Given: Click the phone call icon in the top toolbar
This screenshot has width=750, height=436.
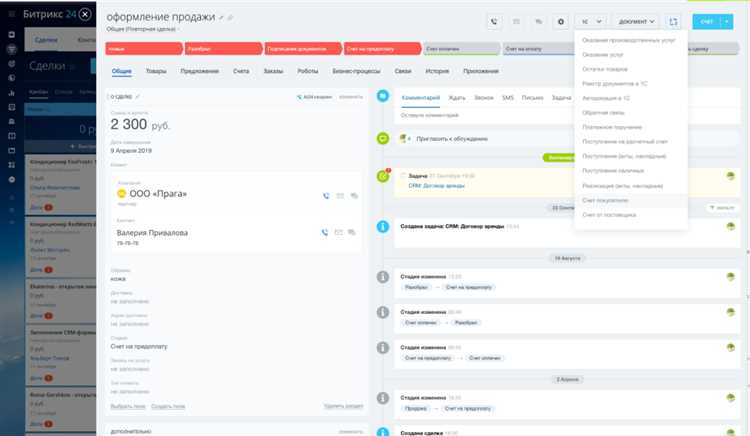Looking at the screenshot, I should pos(494,22).
